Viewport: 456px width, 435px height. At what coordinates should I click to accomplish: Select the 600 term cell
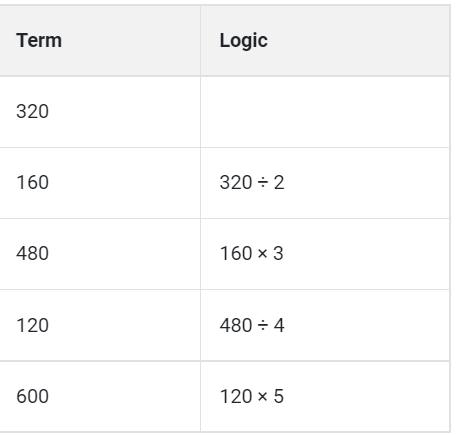(x=100, y=397)
